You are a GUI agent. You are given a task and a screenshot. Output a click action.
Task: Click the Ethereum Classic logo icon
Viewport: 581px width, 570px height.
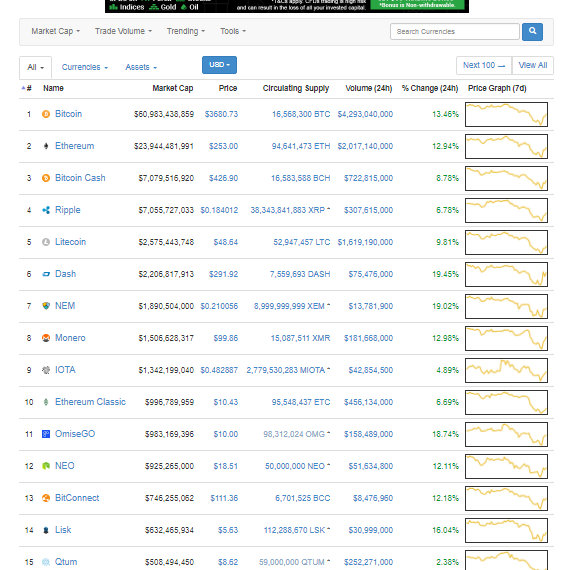tap(46, 402)
